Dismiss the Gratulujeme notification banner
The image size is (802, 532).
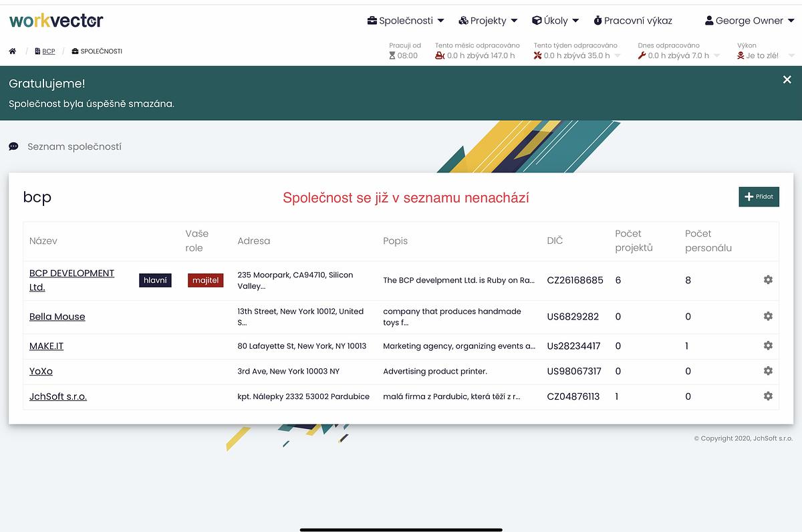[787, 80]
